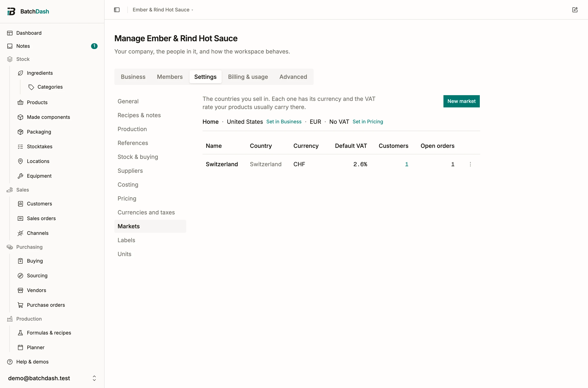Screen dimensions: 588x388
Task: Switch to the Members tab
Action: click(x=170, y=77)
